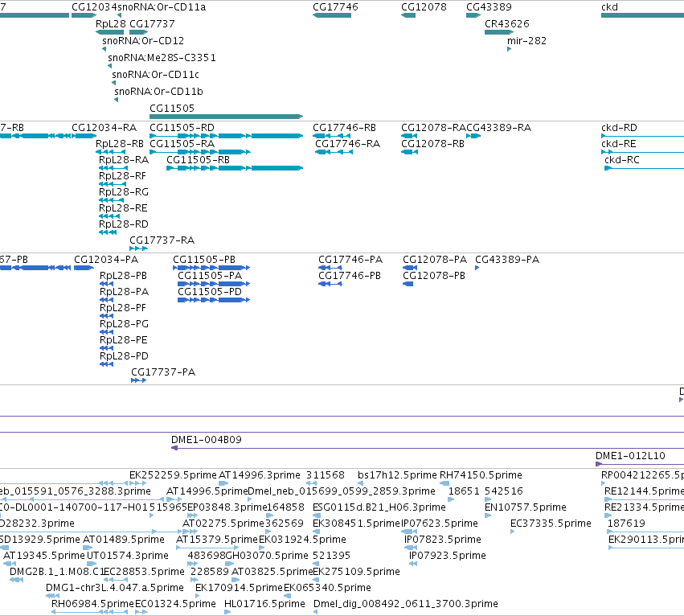Click the snoRNA:Or-CD11b label
This screenshot has width=684, height=616.
coord(158,91)
